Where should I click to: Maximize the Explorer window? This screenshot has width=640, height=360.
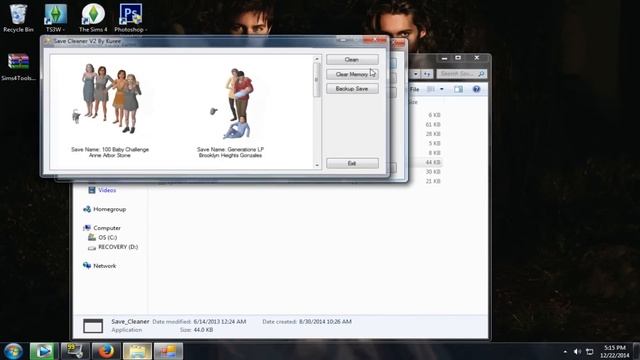[458, 58]
